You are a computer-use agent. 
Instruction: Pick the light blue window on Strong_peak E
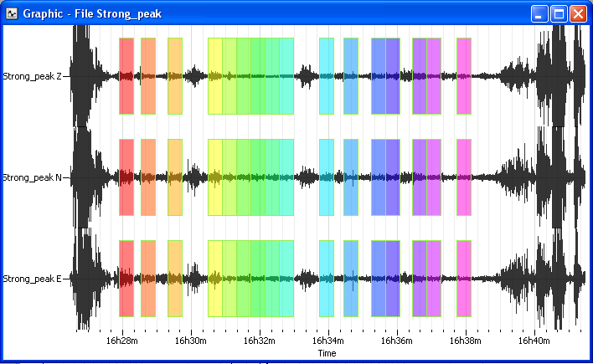point(351,279)
